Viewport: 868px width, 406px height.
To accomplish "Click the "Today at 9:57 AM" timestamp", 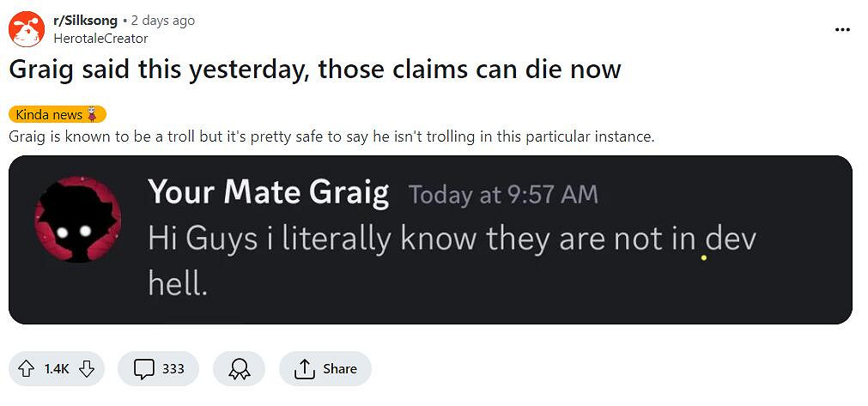I will tap(503, 195).
